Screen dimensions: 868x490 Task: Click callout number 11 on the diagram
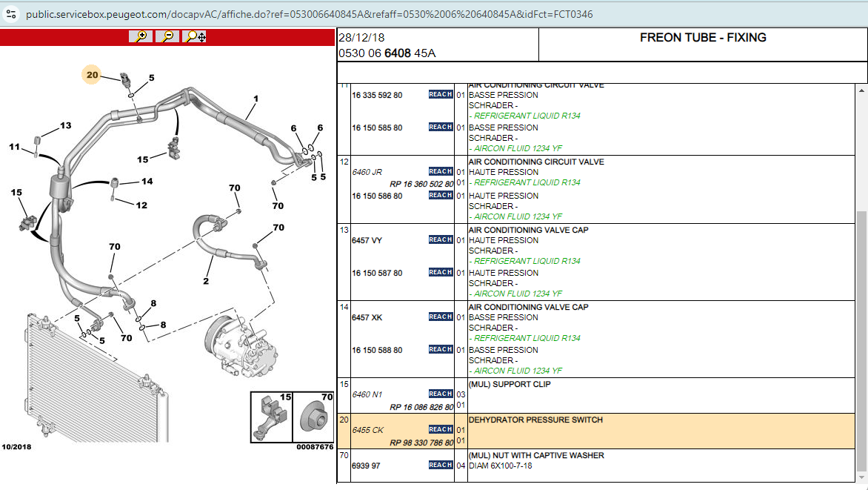point(14,147)
